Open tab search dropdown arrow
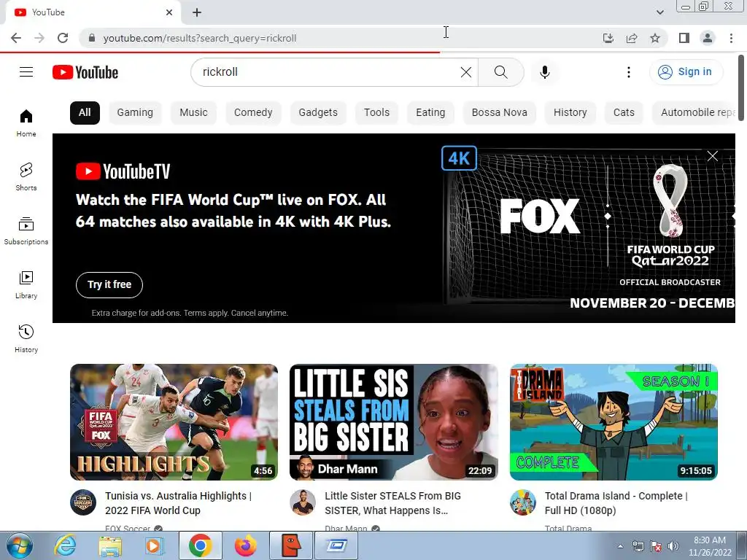 pyautogui.click(x=659, y=12)
